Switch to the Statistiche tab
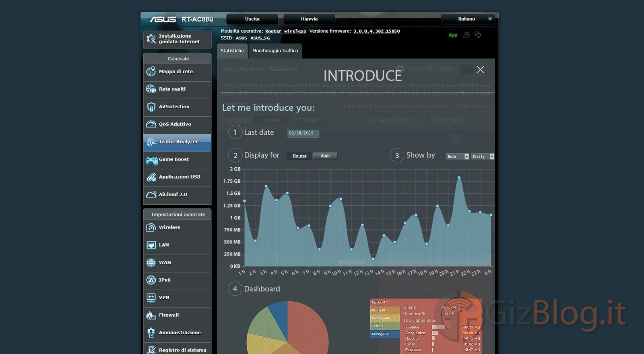This screenshot has height=354, width=644. (x=232, y=51)
